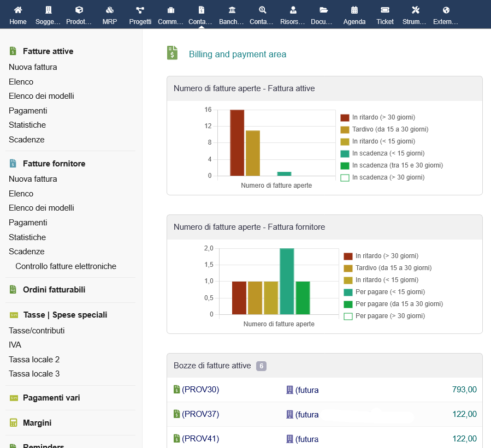Viewport: 491px width, 448px height.
Task: Open the Agenda calendar icon
Action: pyautogui.click(x=354, y=10)
